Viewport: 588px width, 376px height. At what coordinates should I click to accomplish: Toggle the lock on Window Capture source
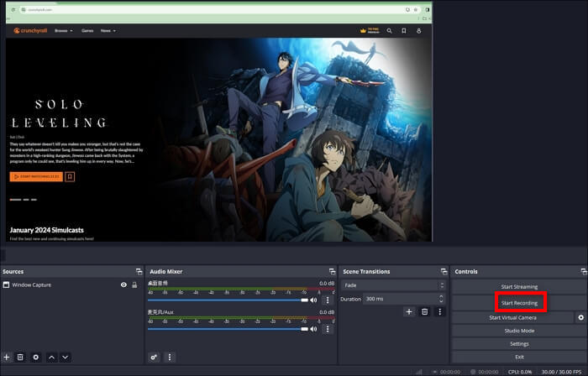[x=134, y=285]
